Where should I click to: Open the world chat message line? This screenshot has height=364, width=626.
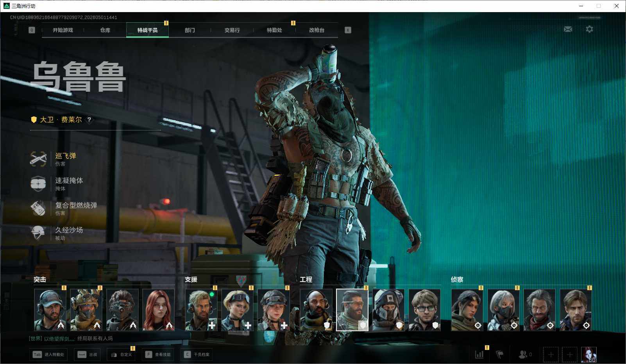(71, 339)
